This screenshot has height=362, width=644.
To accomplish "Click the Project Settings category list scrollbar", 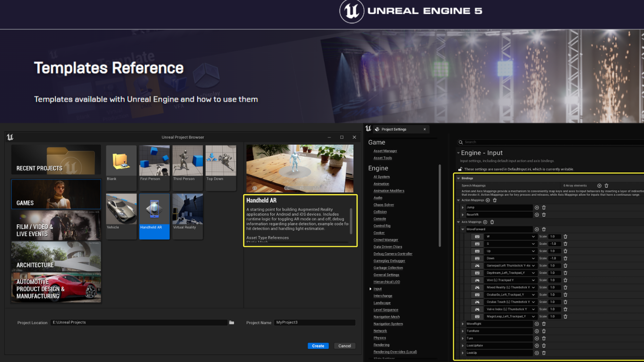I will [440, 205].
